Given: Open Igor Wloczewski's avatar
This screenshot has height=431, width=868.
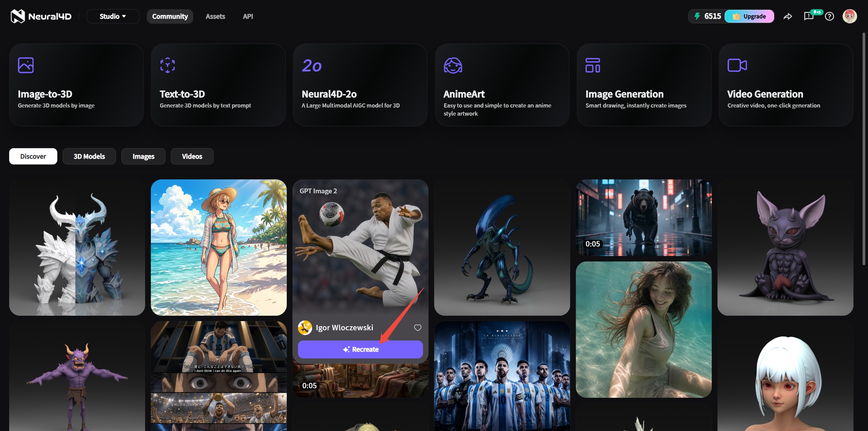Looking at the screenshot, I should click(305, 328).
